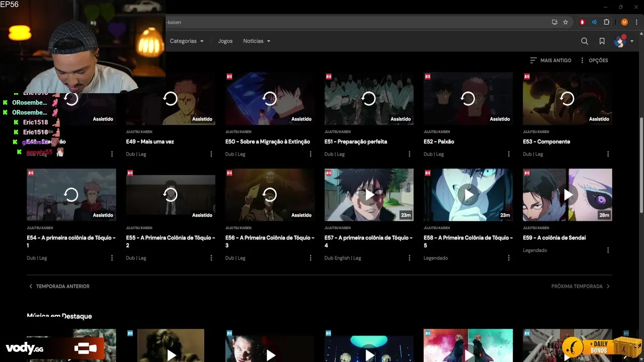Click the blue sound extension icon

click(x=594, y=22)
